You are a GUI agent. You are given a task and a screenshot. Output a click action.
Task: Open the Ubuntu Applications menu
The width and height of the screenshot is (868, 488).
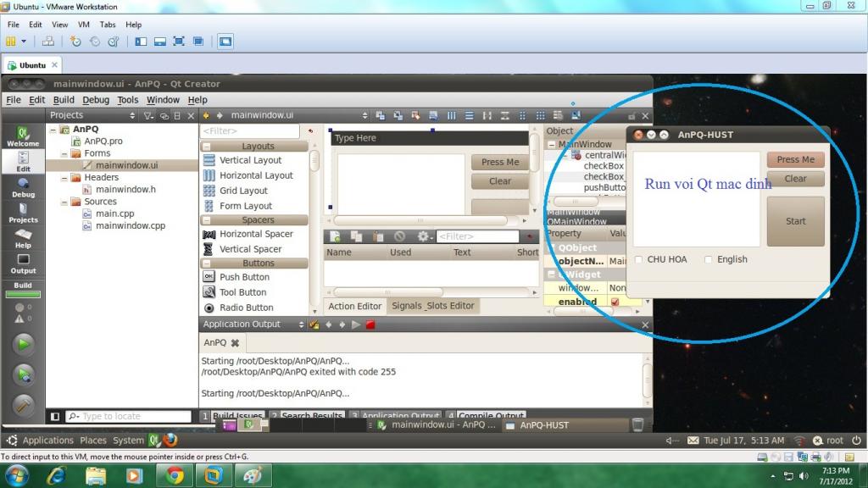(47, 441)
